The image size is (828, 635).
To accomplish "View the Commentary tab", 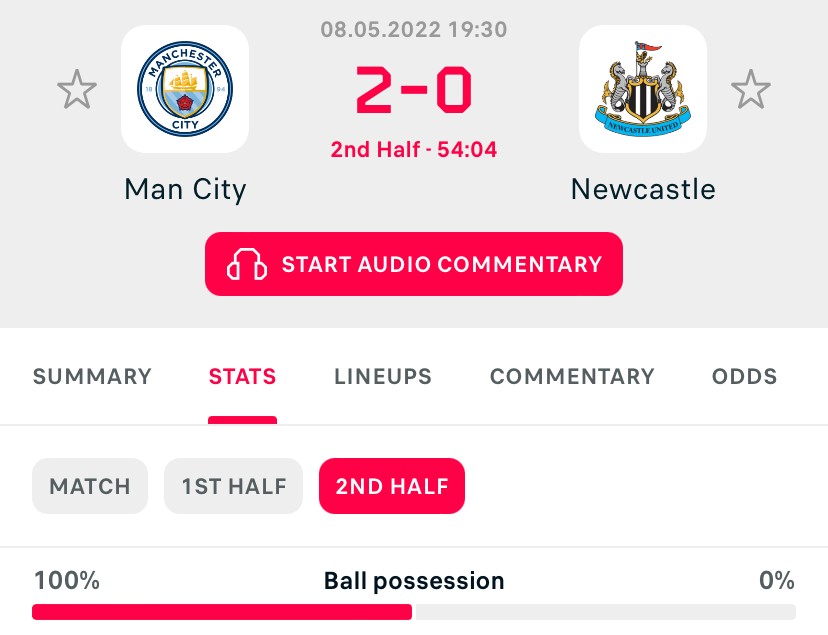I will 572,377.
